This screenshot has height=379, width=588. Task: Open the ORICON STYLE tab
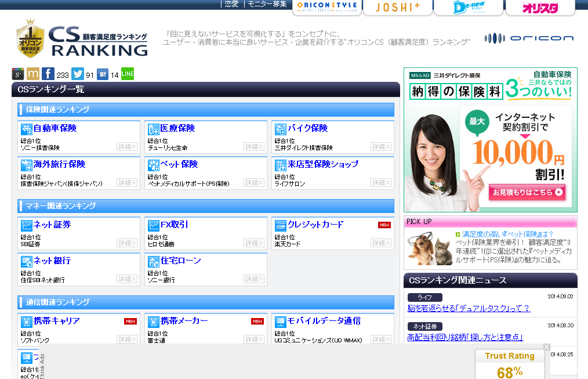click(327, 7)
